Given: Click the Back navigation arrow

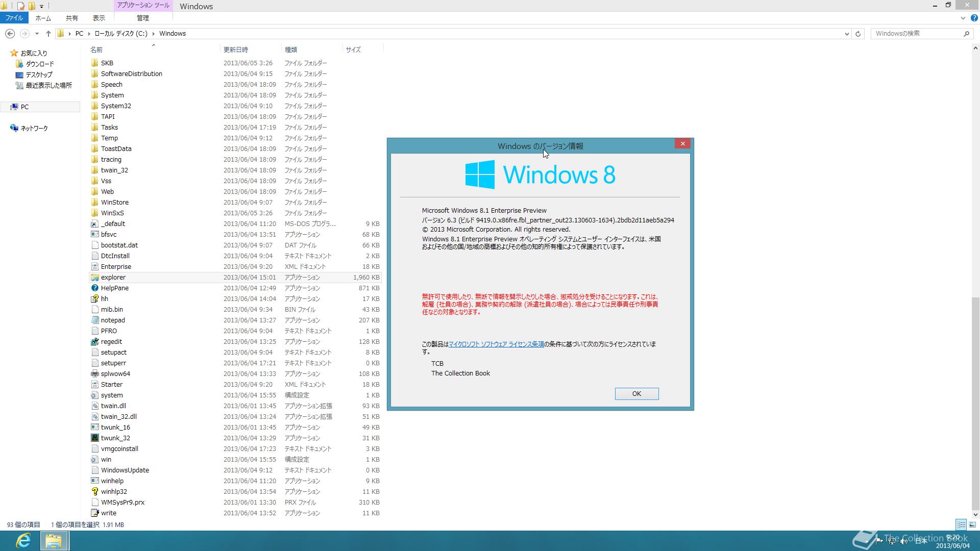Looking at the screenshot, I should pyautogui.click(x=10, y=34).
